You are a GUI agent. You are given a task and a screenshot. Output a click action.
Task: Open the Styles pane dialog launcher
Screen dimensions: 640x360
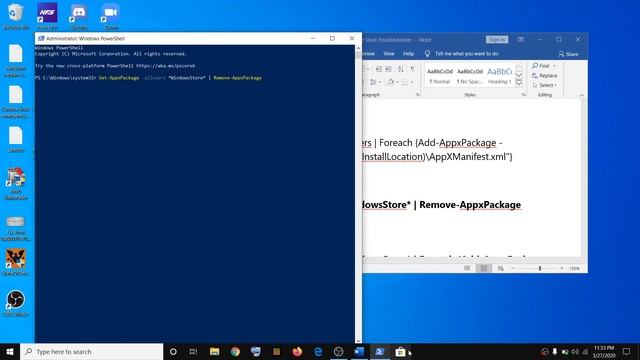coord(524,95)
